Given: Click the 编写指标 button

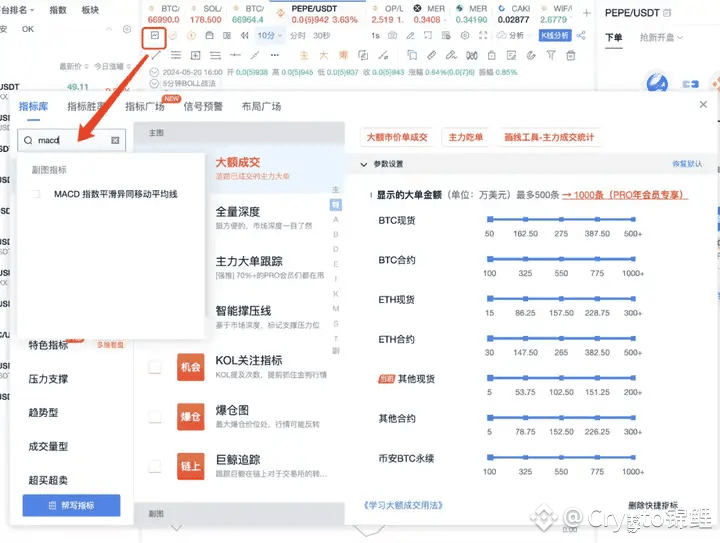Looking at the screenshot, I should 71,505.
